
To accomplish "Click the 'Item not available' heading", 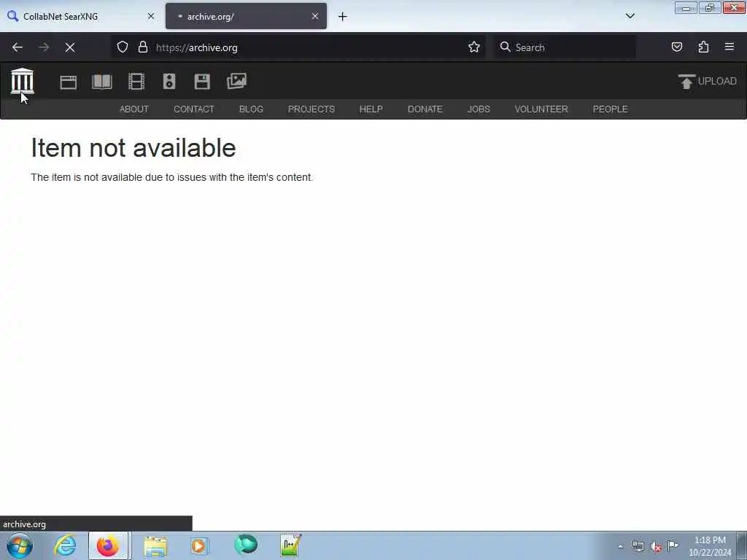I will tap(133, 147).
